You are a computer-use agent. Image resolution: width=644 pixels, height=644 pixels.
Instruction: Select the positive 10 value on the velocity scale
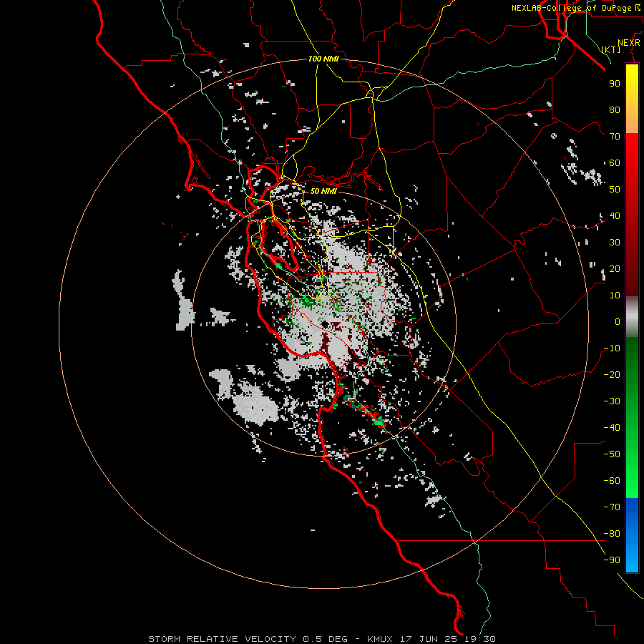point(615,296)
